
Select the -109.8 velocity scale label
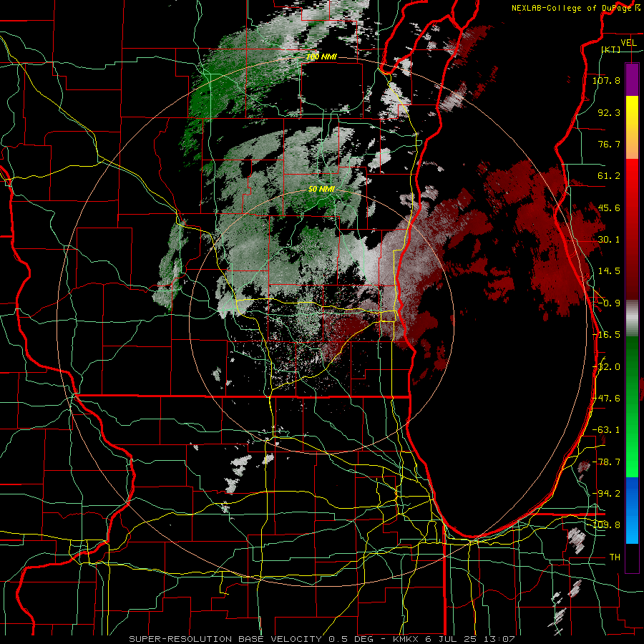pos(608,525)
